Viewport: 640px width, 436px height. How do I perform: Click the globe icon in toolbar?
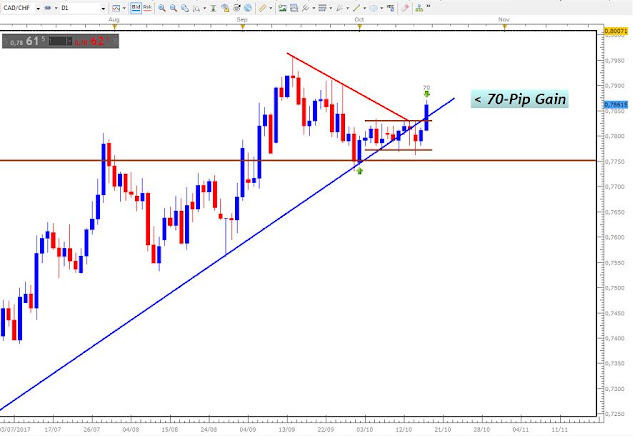pos(248,8)
